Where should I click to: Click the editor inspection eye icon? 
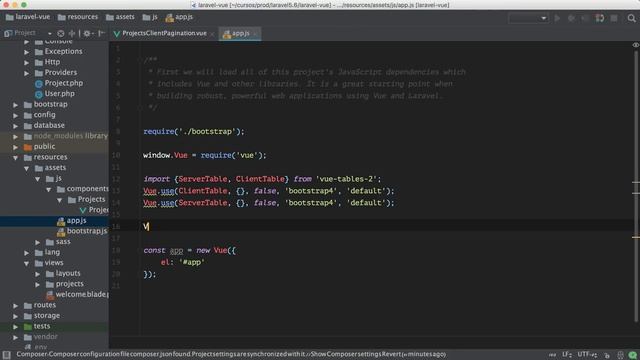(636, 45)
